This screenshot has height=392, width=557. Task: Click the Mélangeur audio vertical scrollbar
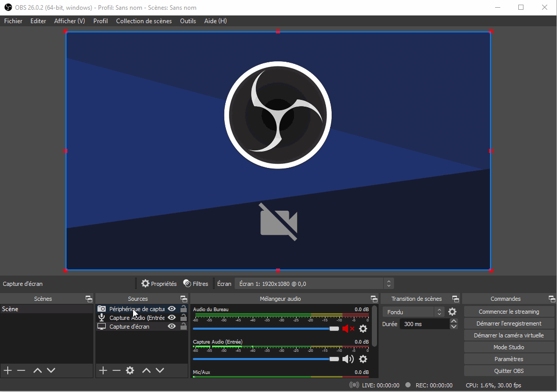point(374,327)
